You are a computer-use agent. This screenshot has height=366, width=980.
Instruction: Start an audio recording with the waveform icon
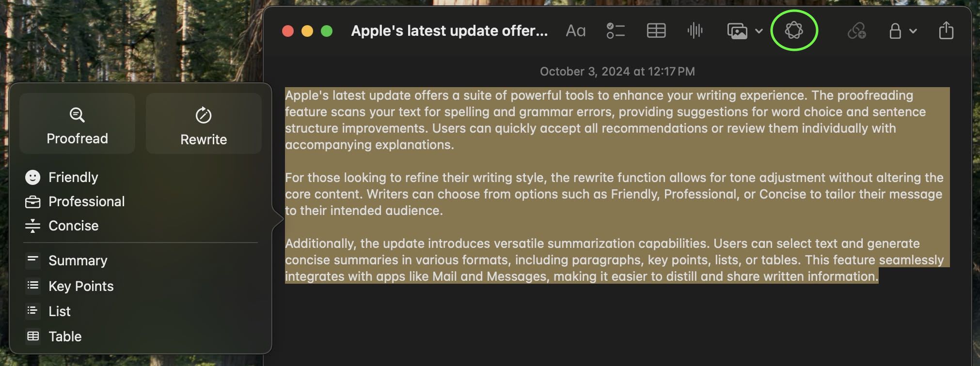[695, 30]
